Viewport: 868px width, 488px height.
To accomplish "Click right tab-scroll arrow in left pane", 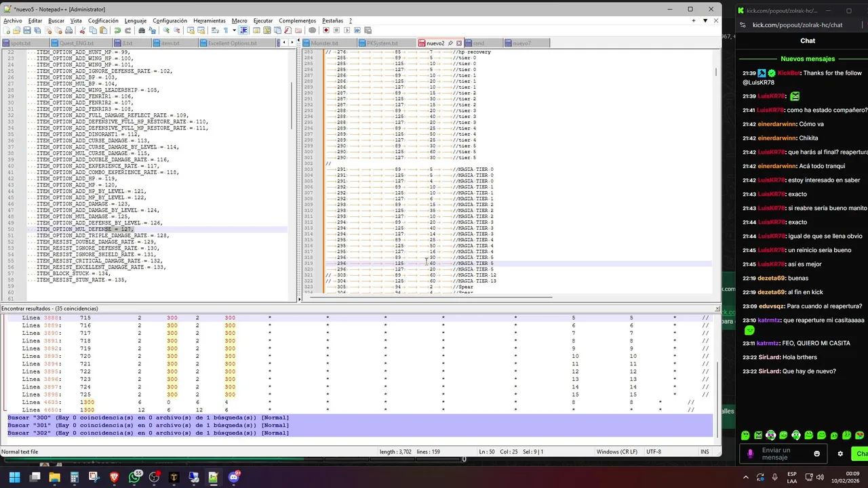I will click(x=292, y=43).
